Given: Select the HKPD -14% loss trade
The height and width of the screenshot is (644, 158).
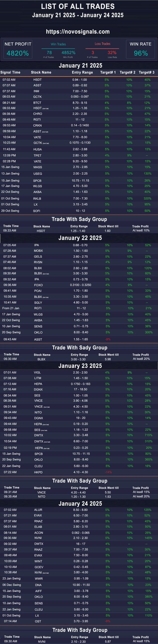Looking at the screenshot, I should pyautogui.click(x=79, y=472).
